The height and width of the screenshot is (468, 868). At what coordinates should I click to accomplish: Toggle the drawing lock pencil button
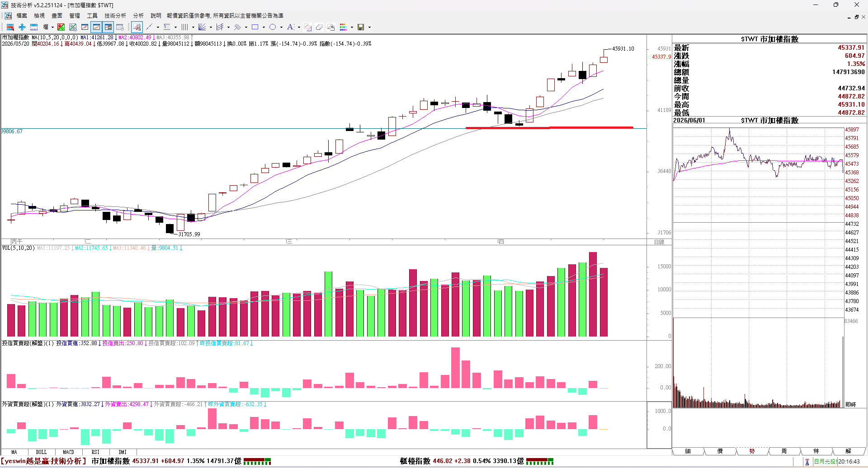coord(137,27)
